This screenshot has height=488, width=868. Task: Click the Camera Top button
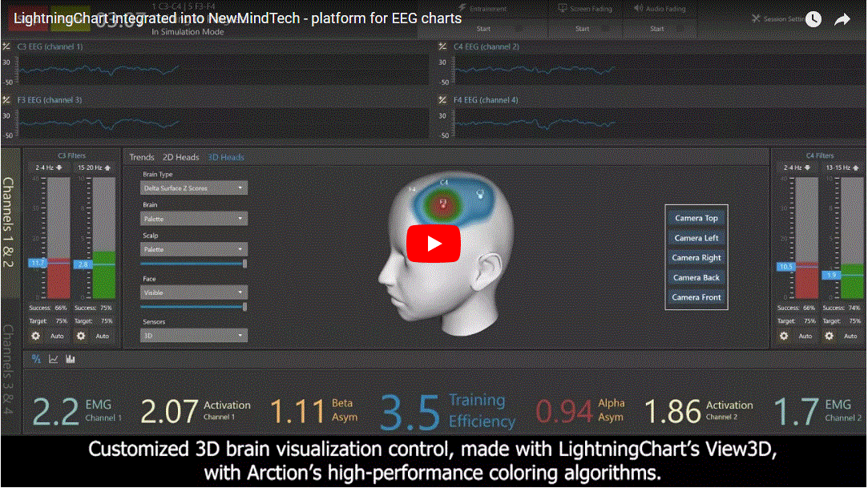pos(696,218)
